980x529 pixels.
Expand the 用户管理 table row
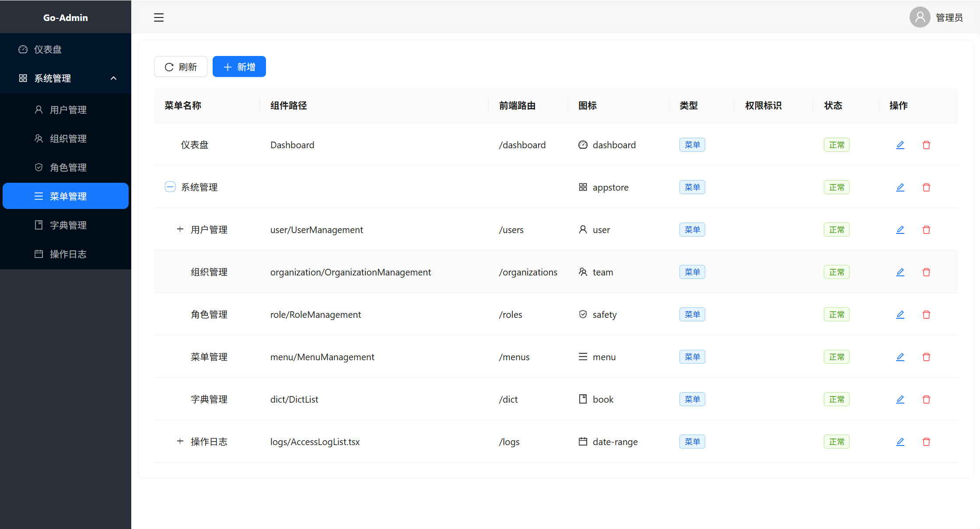pos(180,229)
